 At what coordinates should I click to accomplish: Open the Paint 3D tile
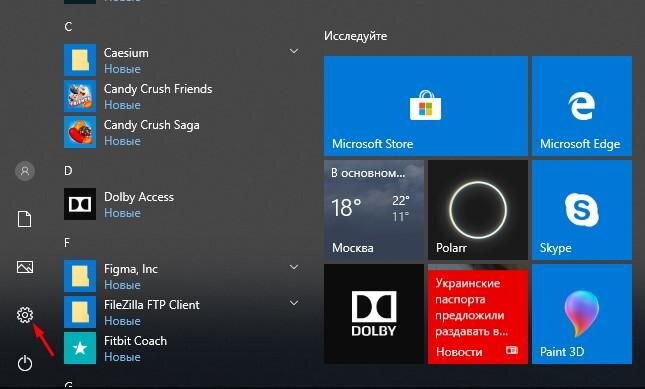[582, 314]
